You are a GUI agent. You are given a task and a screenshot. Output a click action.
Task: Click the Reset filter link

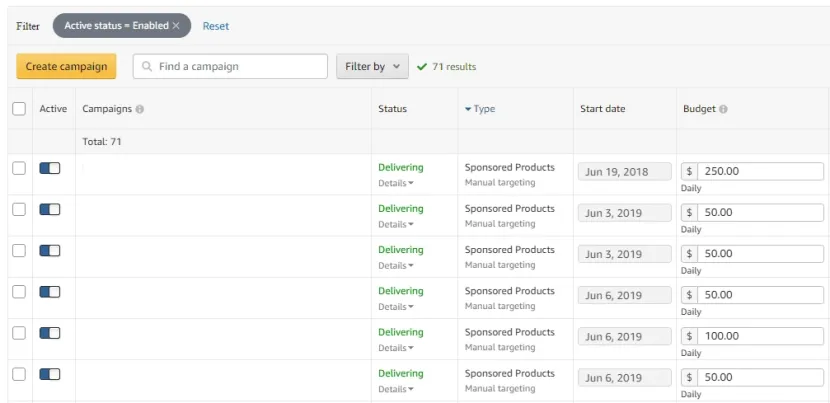[216, 26]
